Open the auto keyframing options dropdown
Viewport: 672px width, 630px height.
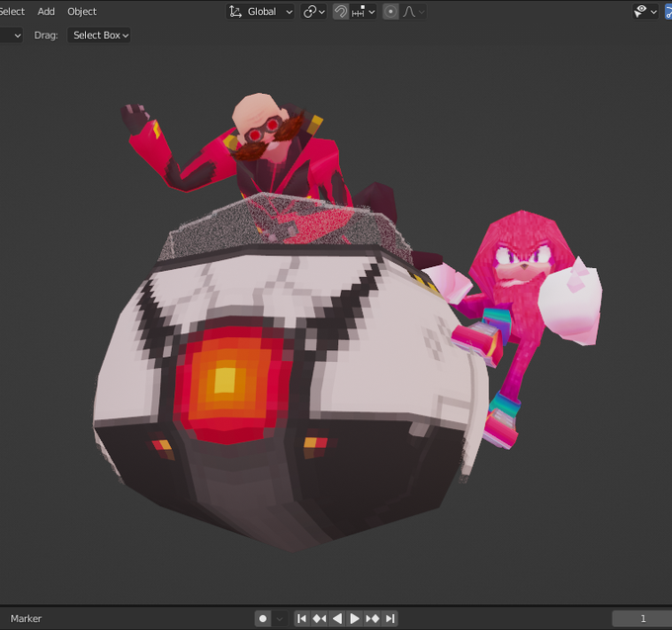(x=280, y=618)
